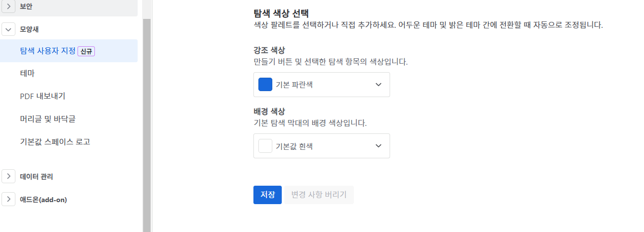Click the 저장 button
Image resolution: width=644 pixels, height=232 pixels.
pos(268,195)
